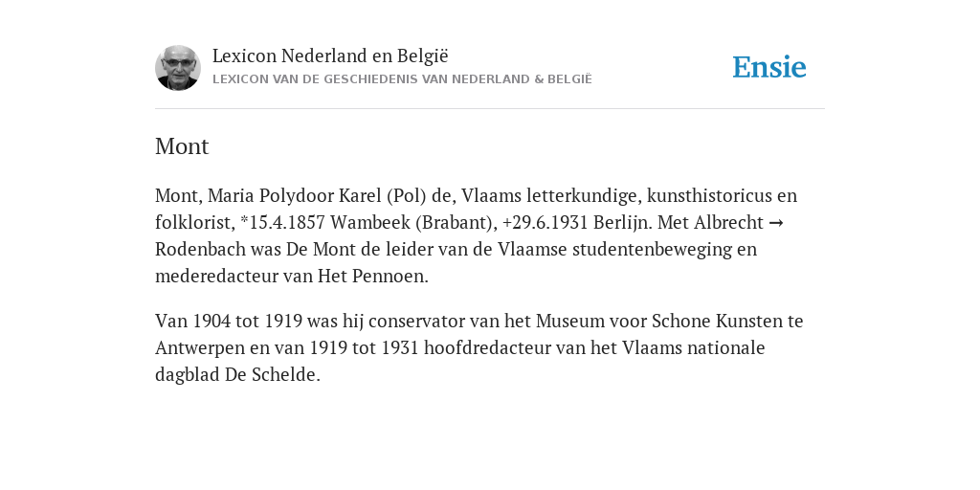The height and width of the screenshot is (490, 980).
Task: Click the Mont article heading
Action: pyautogui.click(x=182, y=146)
